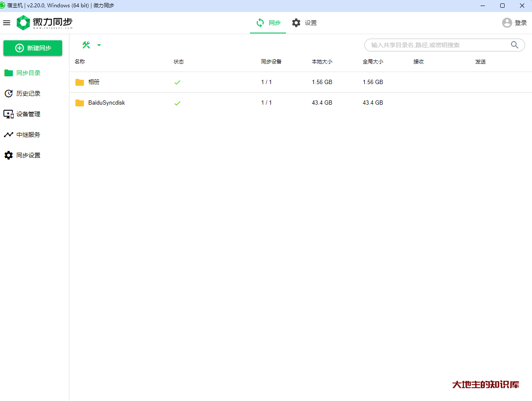Click the 发送 column header
The image size is (532, 401).
481,62
